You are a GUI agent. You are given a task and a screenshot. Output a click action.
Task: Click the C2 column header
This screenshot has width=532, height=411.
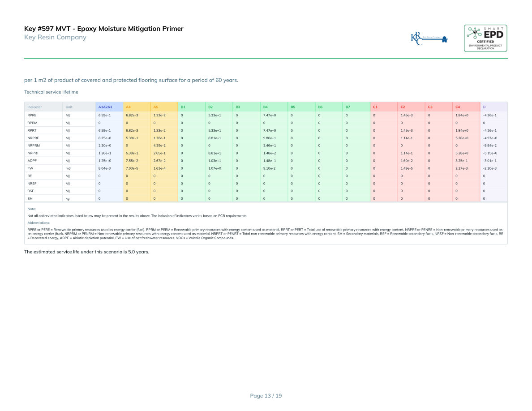pyautogui.click(x=403, y=107)
